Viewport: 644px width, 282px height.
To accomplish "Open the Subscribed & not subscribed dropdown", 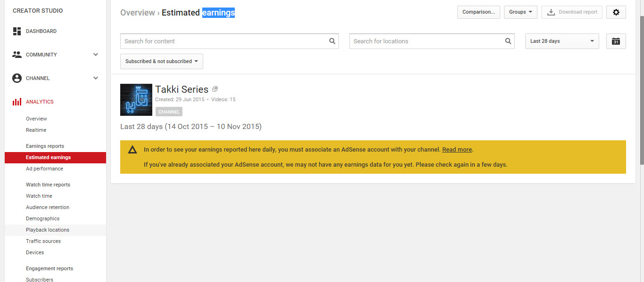I will click(161, 61).
